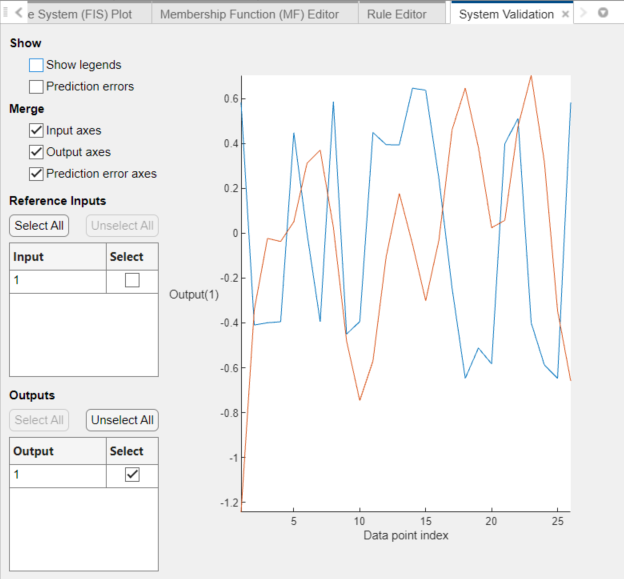Click the Select header in Outputs table
Viewport: 624px width, 579px height.
coord(132,451)
